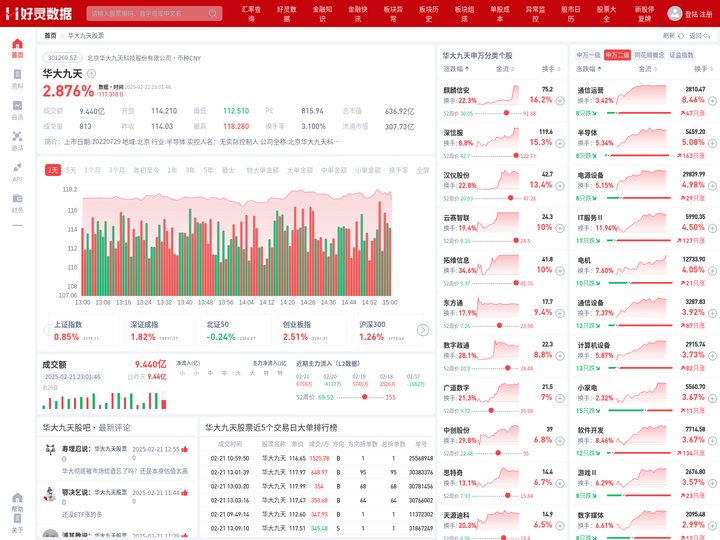The image size is (720, 540).
Task: Click the plus icon on 汉仪股份 row
Action: pos(560,186)
